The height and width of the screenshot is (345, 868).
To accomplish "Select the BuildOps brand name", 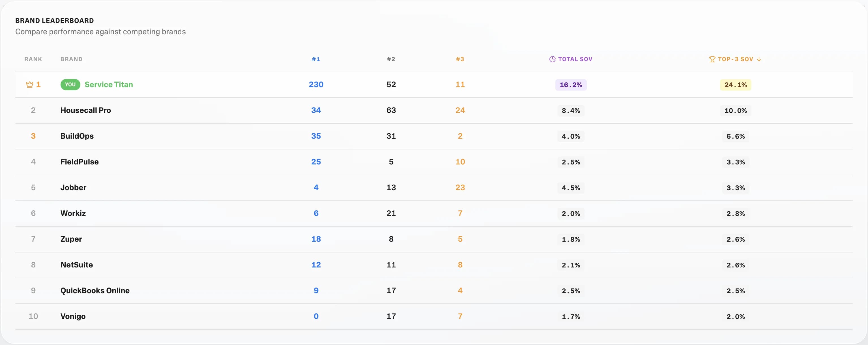I will tap(77, 136).
